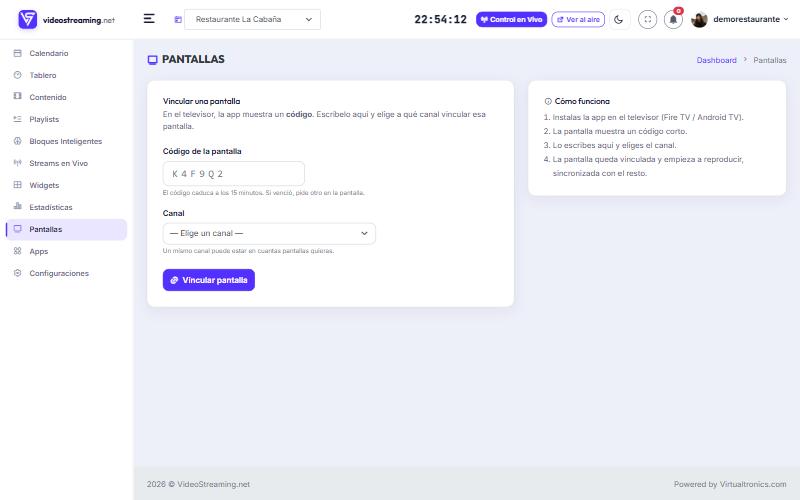This screenshot has width=800, height=500.
Task: Click Powered by Virtualtronics.com footer text
Action: 730,484
